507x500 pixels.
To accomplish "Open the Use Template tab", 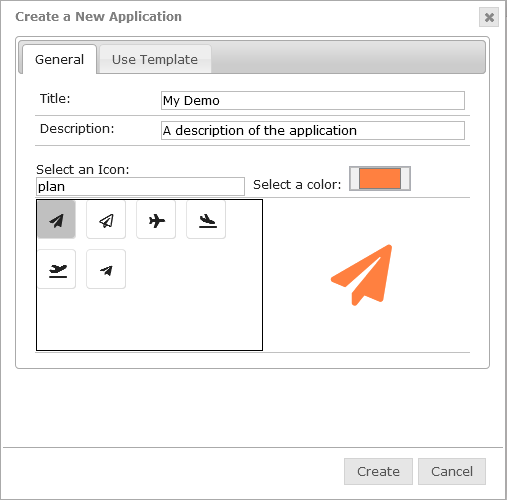I will [155, 59].
